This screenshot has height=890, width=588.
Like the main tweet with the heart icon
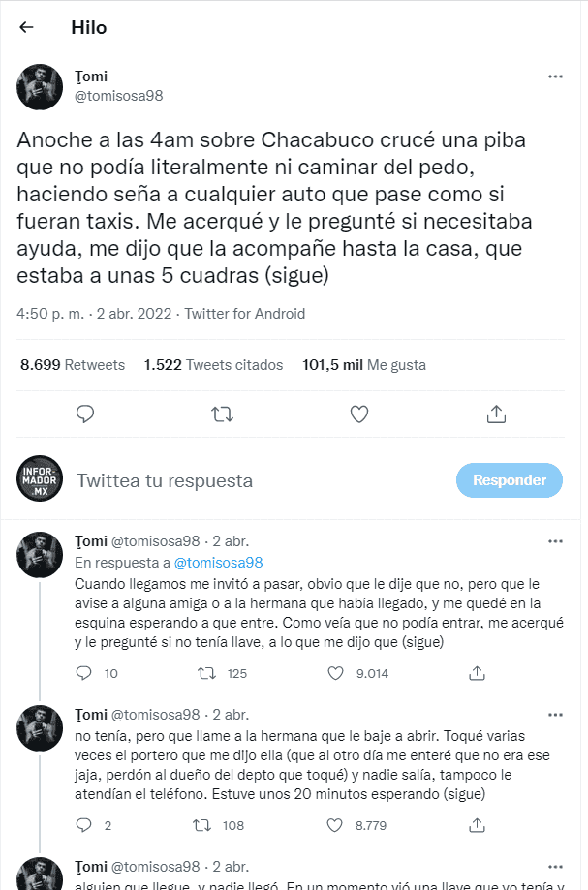359,414
